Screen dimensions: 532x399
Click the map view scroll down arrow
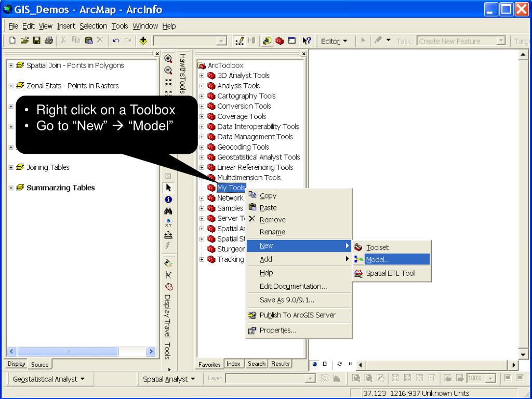pyautogui.click(x=523, y=354)
